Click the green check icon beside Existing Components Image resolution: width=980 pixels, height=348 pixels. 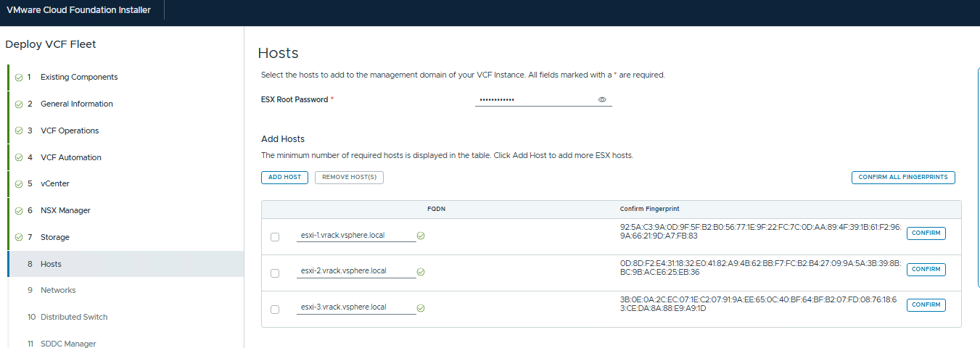point(18,78)
